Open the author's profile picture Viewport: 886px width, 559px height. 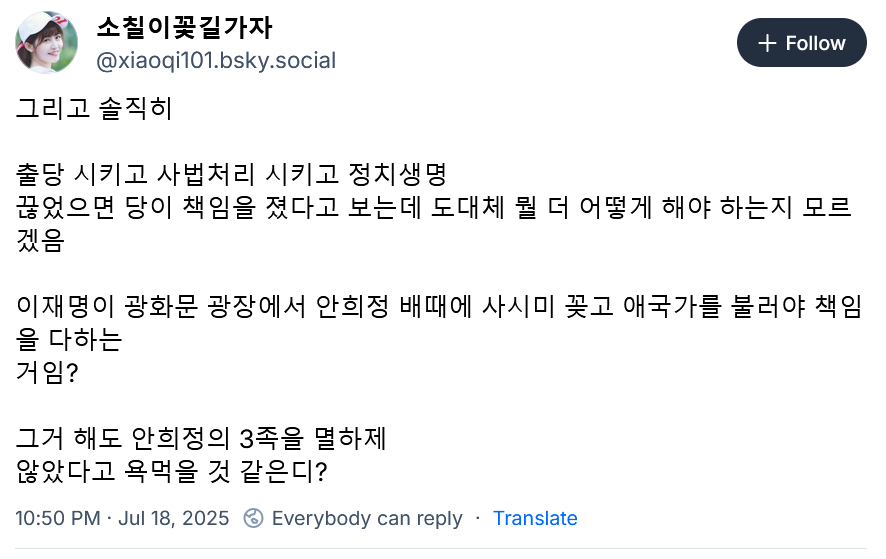[47, 43]
